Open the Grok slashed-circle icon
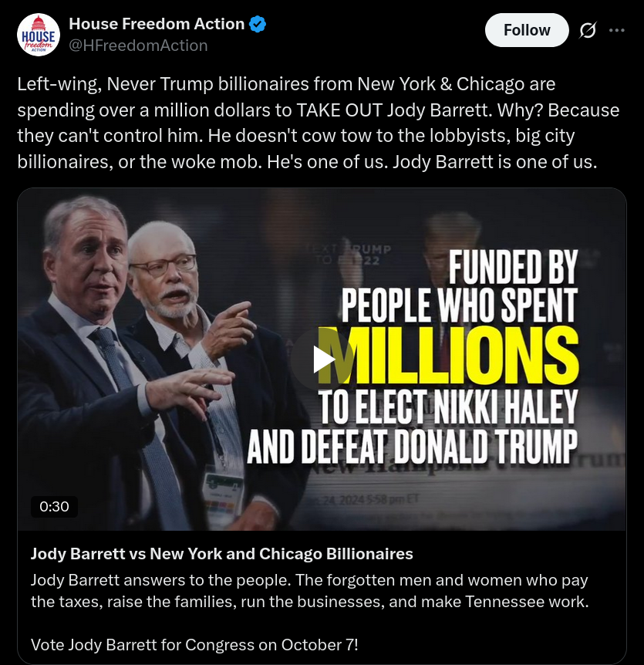 coord(588,30)
